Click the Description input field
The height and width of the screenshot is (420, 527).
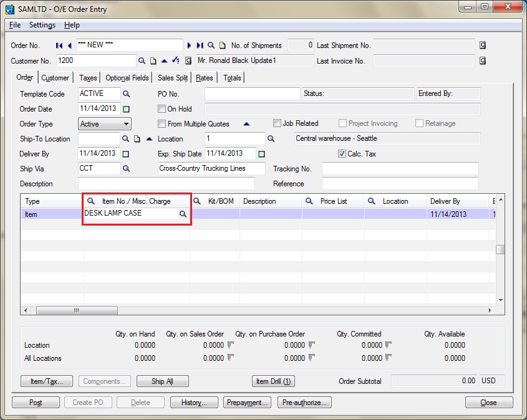tap(167, 184)
